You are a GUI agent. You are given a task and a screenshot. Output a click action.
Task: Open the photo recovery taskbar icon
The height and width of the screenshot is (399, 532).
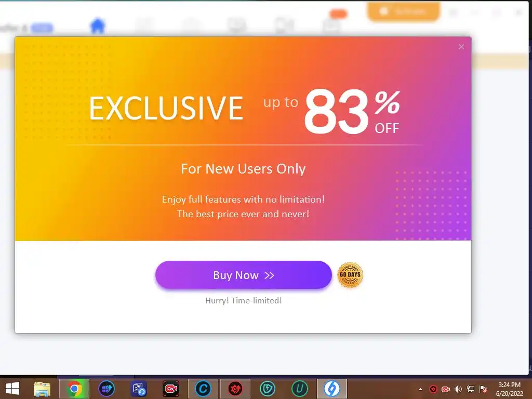(x=139, y=389)
